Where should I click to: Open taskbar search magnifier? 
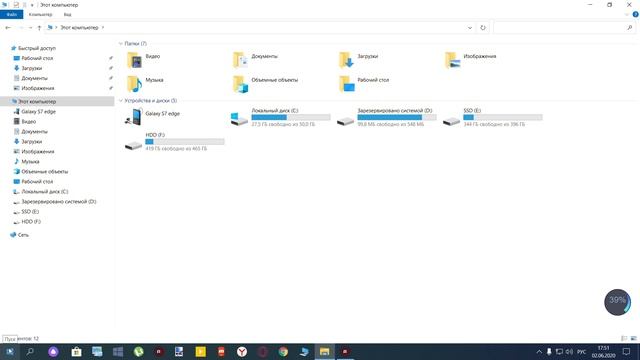pyautogui.click(x=30, y=351)
